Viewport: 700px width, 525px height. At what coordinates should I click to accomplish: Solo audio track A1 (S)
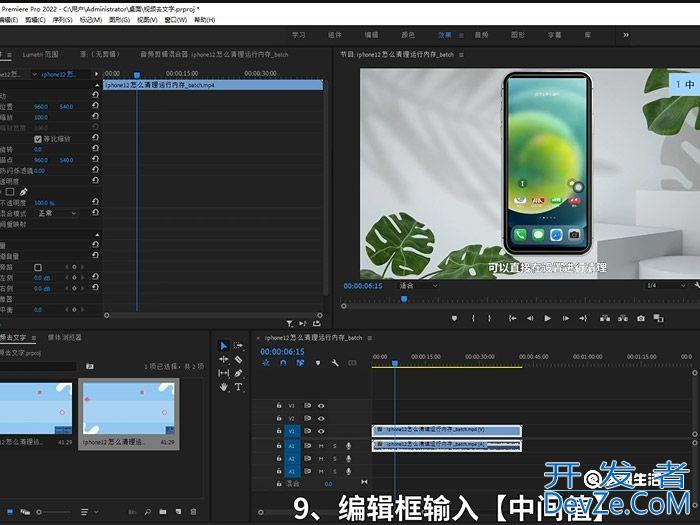[334, 446]
